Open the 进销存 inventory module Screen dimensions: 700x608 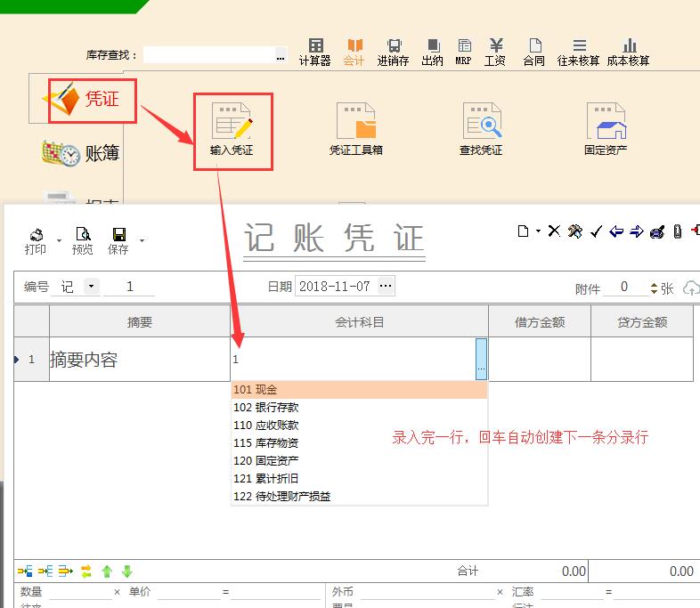[x=393, y=52]
